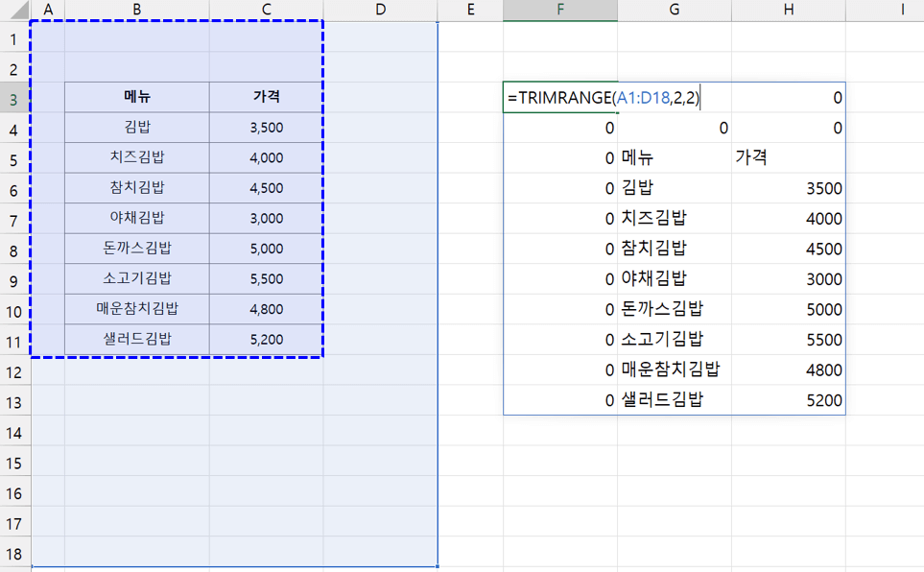Click the 0 value in cell F13
Viewport: 924px width, 572px height.
609,400
